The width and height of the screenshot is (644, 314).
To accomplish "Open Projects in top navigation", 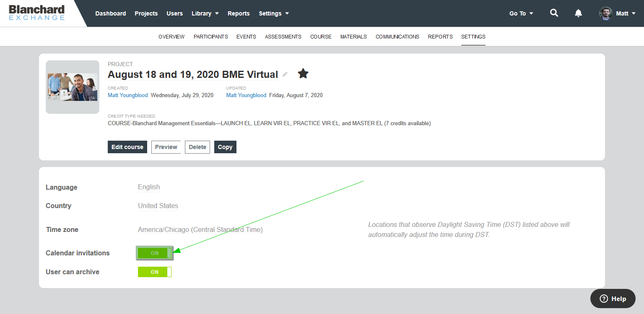I will coord(146,13).
